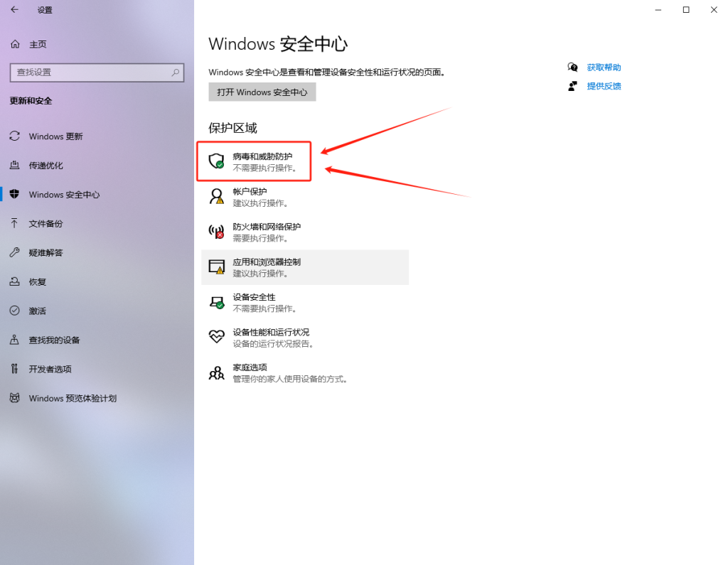
Task: Click the 开发者选项 tools icon
Action: [15, 369]
